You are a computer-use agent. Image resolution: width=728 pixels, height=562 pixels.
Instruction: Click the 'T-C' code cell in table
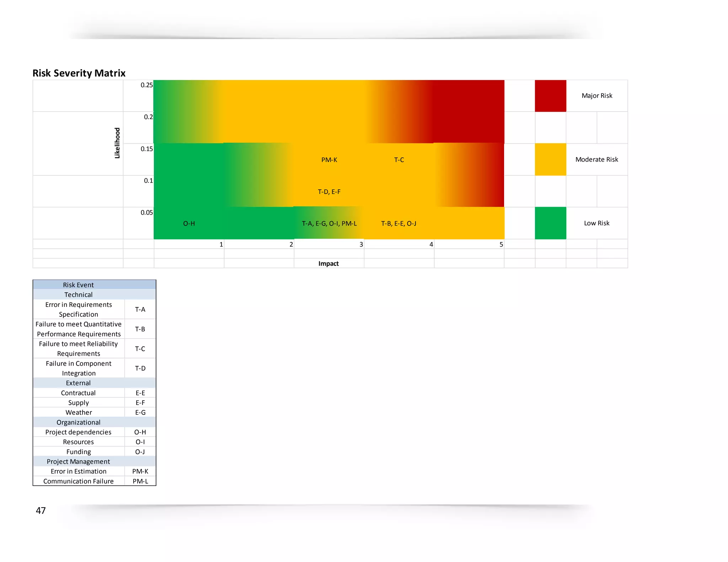(140, 348)
